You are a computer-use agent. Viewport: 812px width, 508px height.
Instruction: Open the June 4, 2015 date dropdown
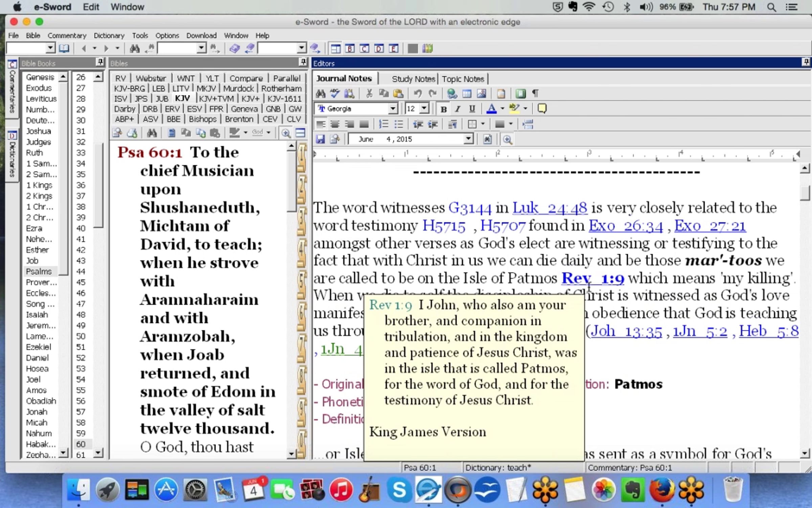coord(468,139)
